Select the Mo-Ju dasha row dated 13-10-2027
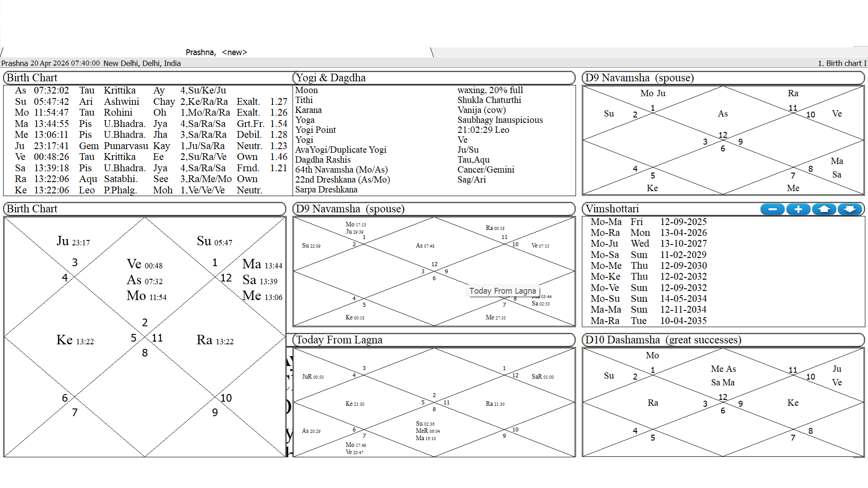This screenshot has height=488, width=868. 648,244
